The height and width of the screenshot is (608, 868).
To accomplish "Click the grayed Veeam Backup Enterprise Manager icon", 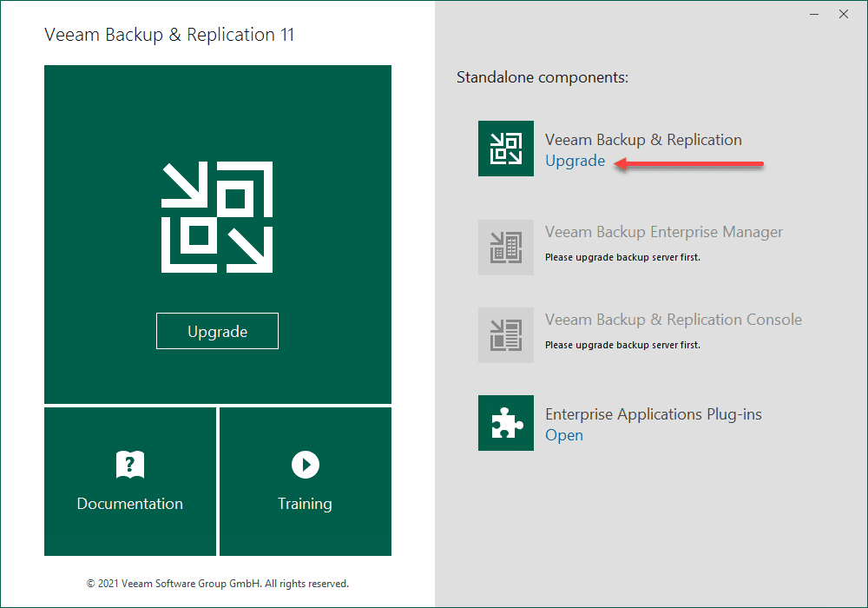I will pyautogui.click(x=505, y=248).
